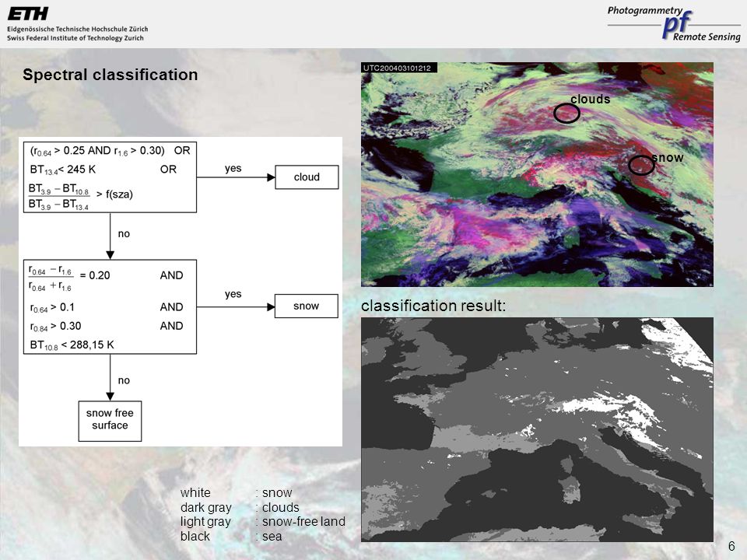Click the 'light gray' legend entry

(205, 522)
